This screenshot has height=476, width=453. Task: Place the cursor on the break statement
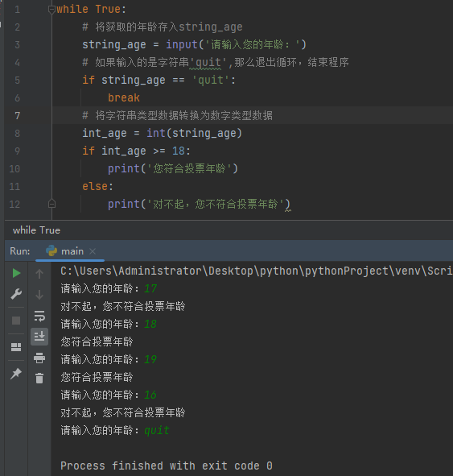[x=124, y=97]
